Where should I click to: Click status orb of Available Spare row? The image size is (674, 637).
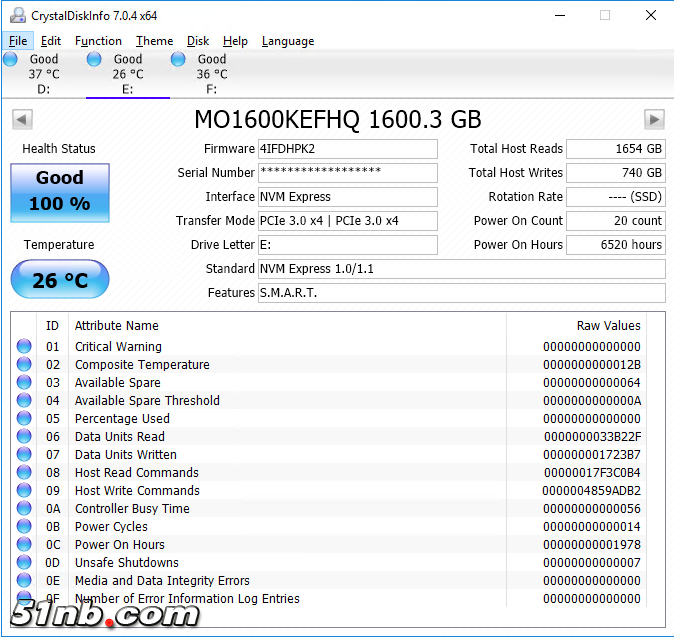point(24,382)
